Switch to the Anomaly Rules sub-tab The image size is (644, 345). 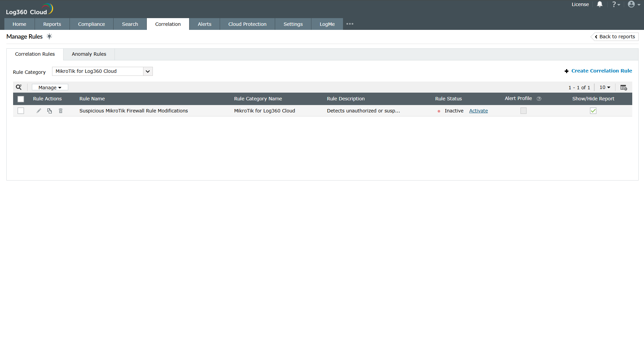pos(89,54)
